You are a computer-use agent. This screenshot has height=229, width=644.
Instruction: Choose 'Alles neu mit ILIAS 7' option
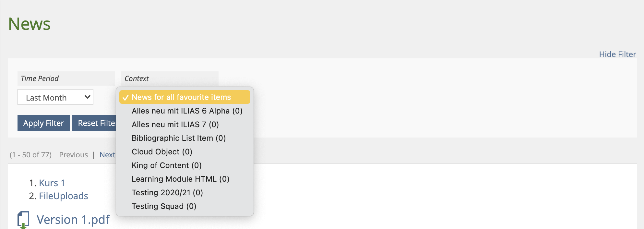175,125
